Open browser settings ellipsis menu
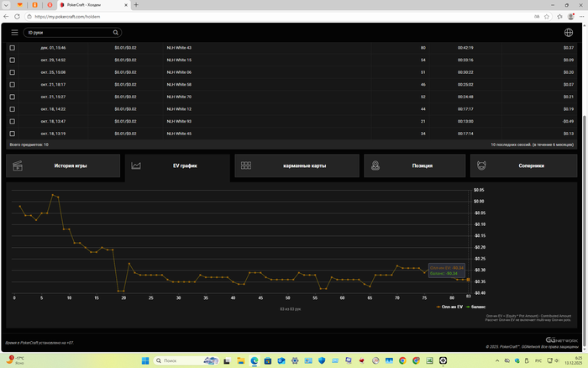Screen dimensions: 588x368 coord(582,17)
